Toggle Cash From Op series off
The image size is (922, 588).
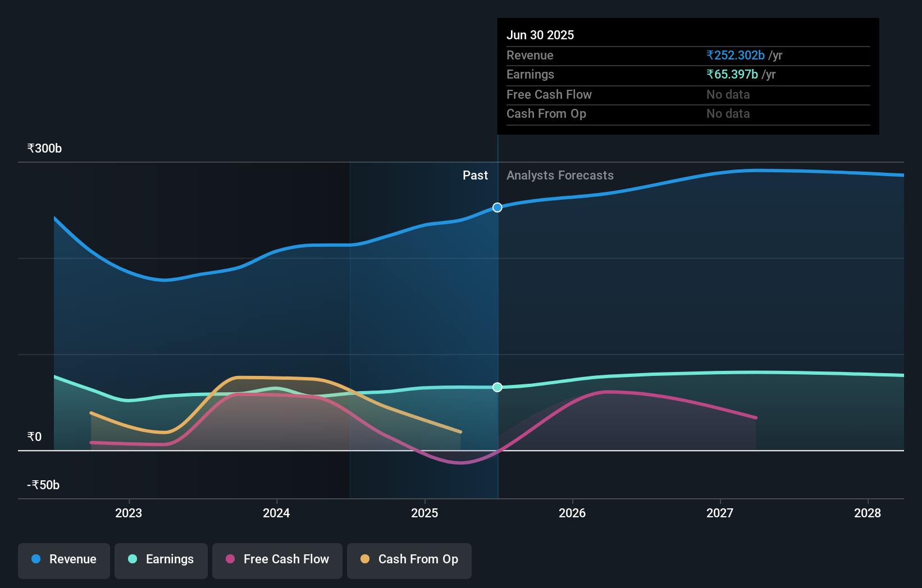click(x=409, y=559)
